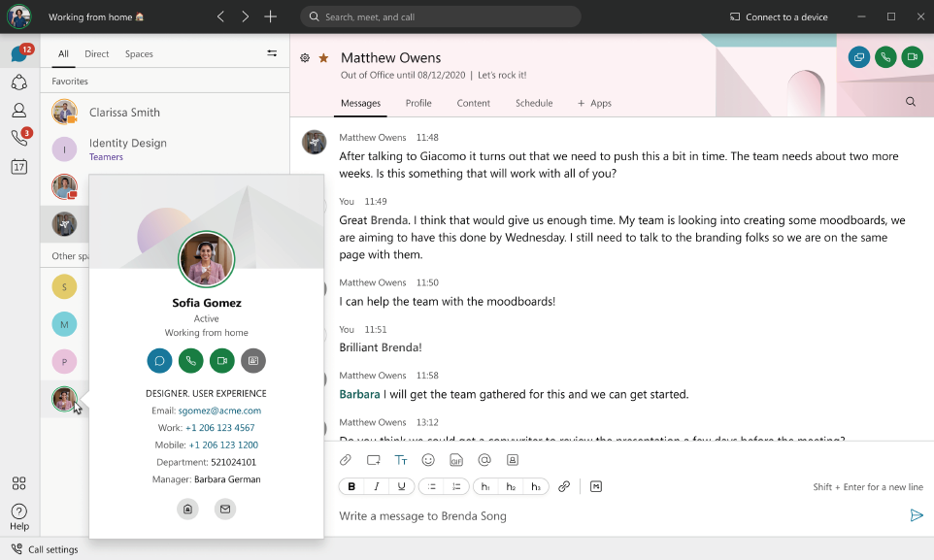Open the Calls icon in the left sidebar
The image size is (934, 560).
pos(18,137)
